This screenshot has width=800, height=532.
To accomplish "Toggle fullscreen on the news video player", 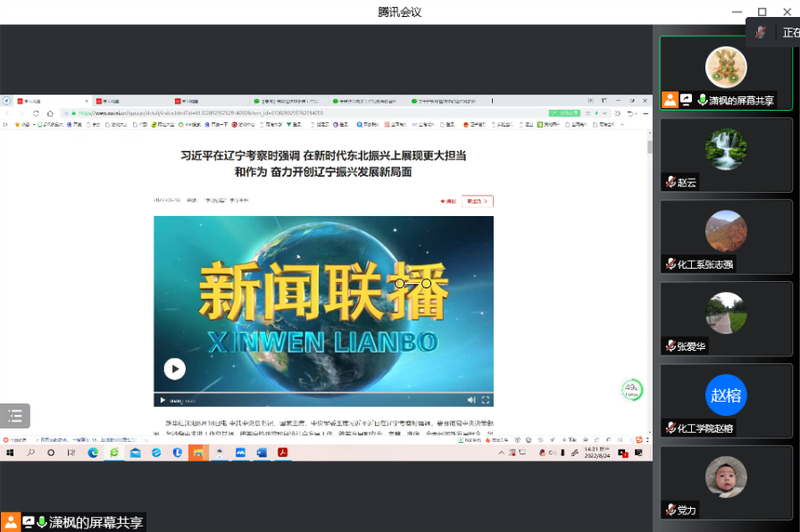I will 486,400.
